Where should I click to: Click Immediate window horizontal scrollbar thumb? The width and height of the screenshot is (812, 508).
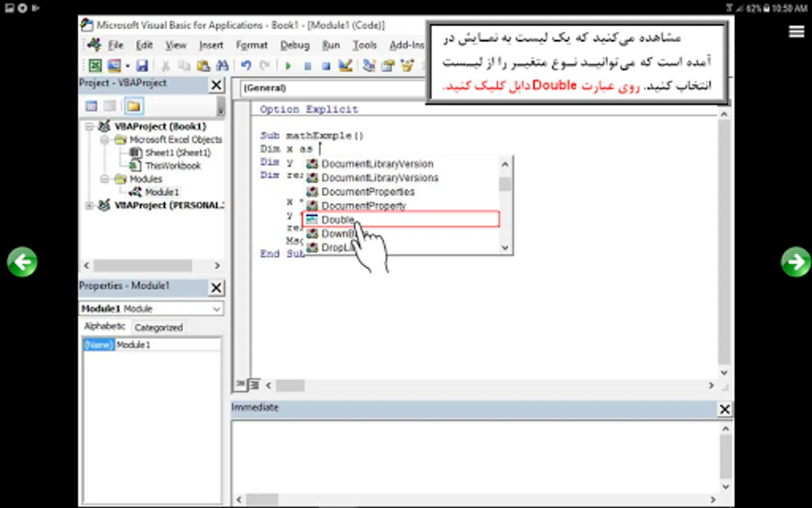262,500
